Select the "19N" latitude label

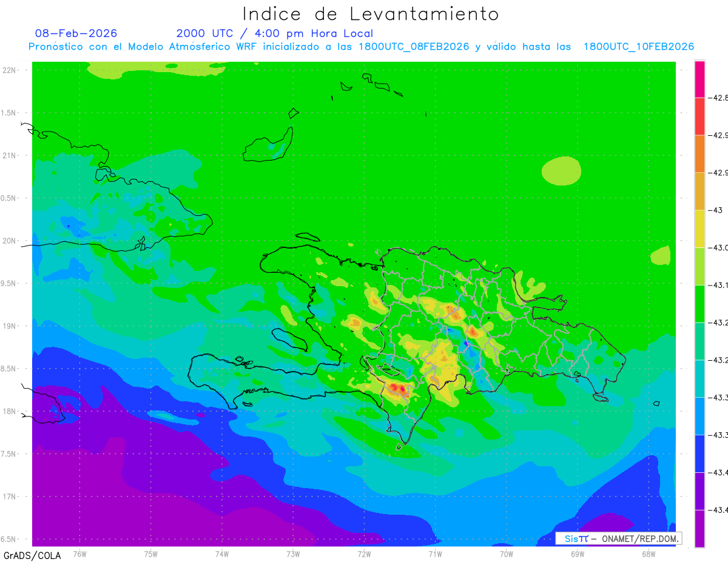(x=8, y=326)
